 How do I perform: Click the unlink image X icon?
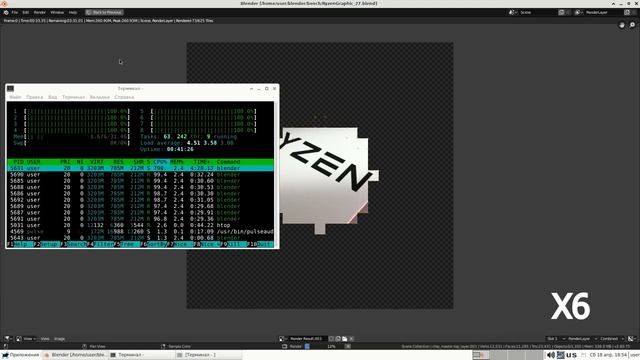coord(351,338)
